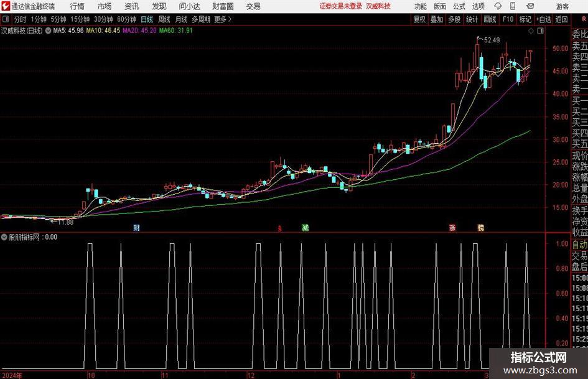
Task: Click the diamond icon at the chart's top right
Action: pyautogui.click(x=531, y=31)
